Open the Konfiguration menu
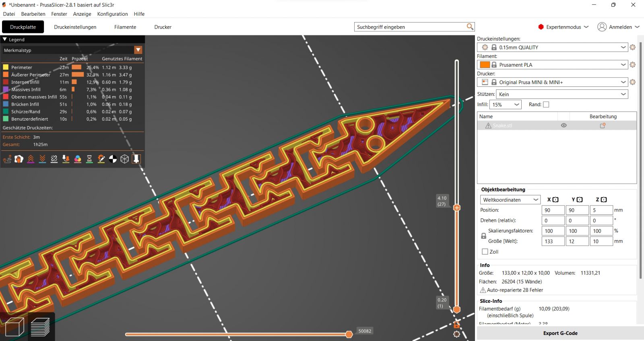The image size is (644, 341). point(112,14)
